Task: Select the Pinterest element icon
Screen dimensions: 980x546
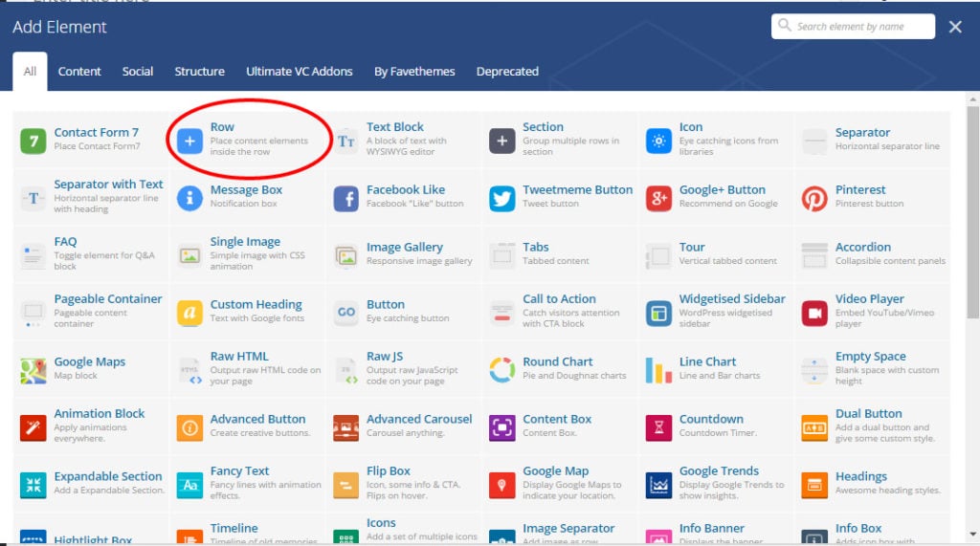Action: tap(815, 198)
